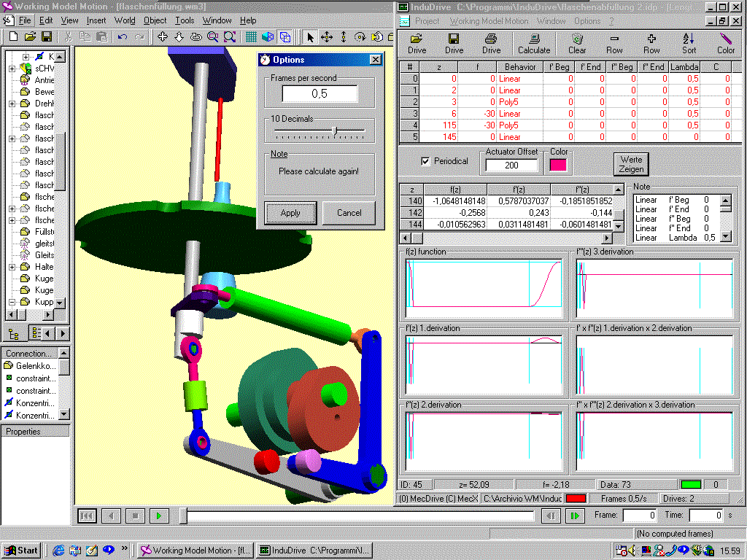Print the drive using the printer icon
This screenshot has height=560, width=747.
(x=491, y=44)
